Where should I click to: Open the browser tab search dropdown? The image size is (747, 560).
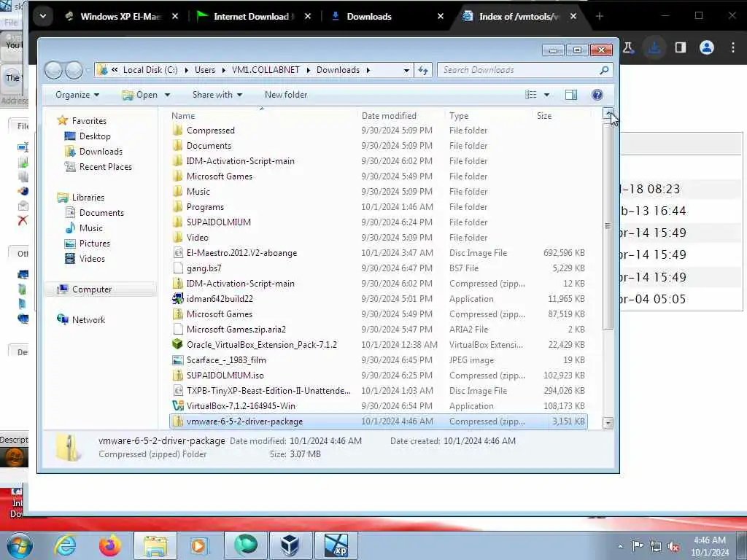click(43, 16)
